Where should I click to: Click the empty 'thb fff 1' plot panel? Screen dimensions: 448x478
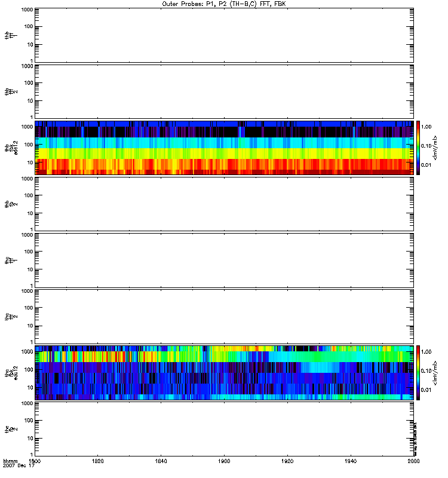coord(224,35)
